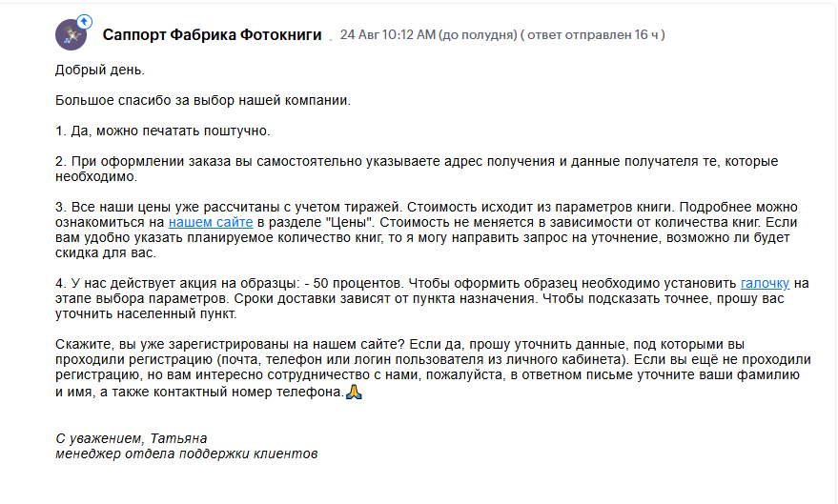
Task: Click point 4 about акция на образцы
Action: (x=432, y=298)
